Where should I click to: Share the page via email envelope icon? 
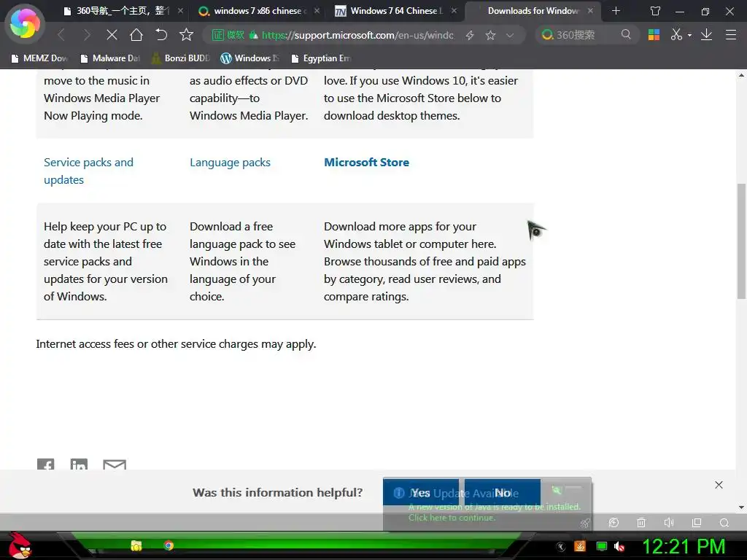(x=115, y=464)
